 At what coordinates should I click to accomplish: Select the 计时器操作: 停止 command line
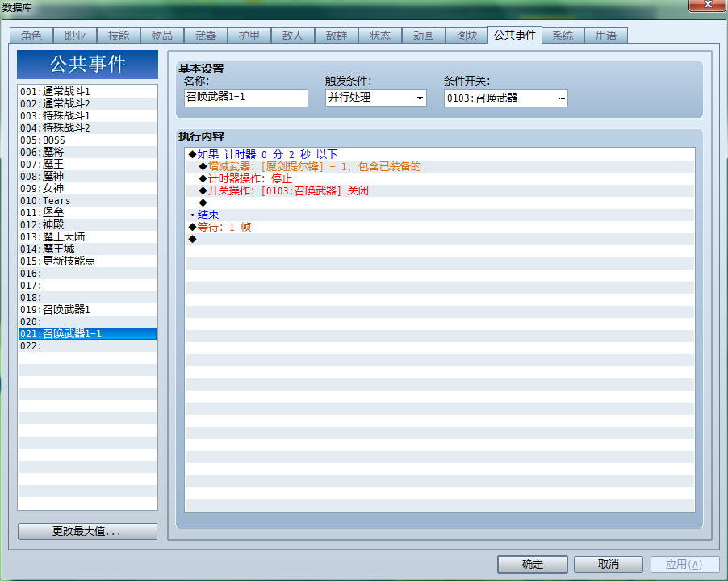click(x=440, y=178)
